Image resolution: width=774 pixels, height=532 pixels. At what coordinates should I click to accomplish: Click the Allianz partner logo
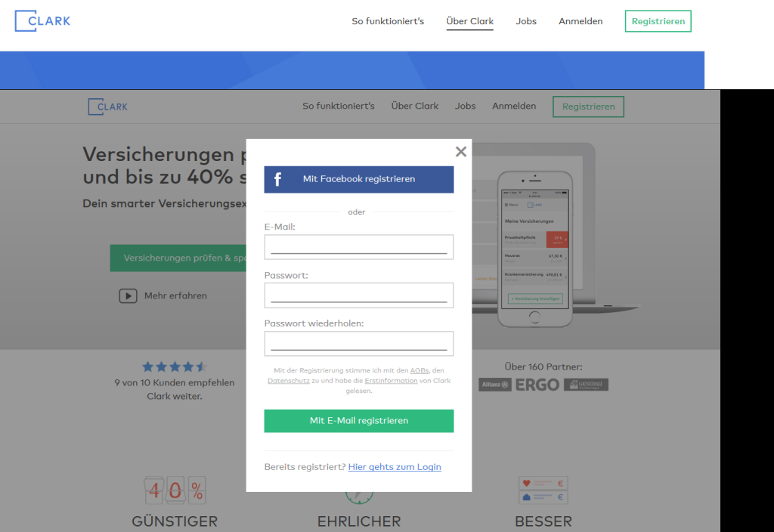pos(495,385)
